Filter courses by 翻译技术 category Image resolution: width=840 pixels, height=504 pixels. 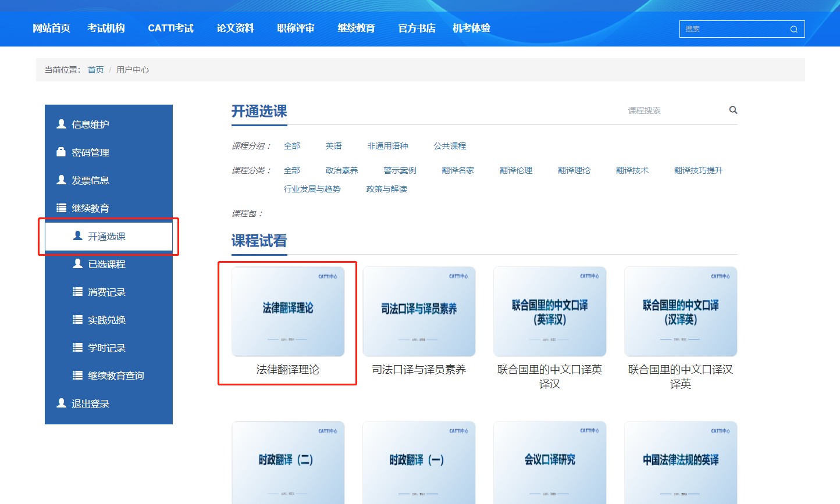(x=632, y=170)
